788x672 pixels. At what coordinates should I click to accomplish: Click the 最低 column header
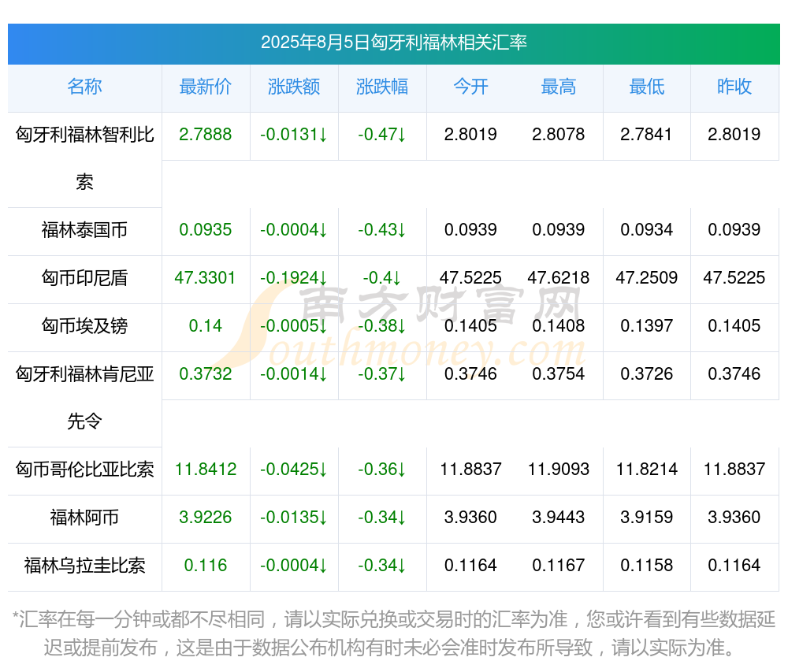click(x=647, y=87)
